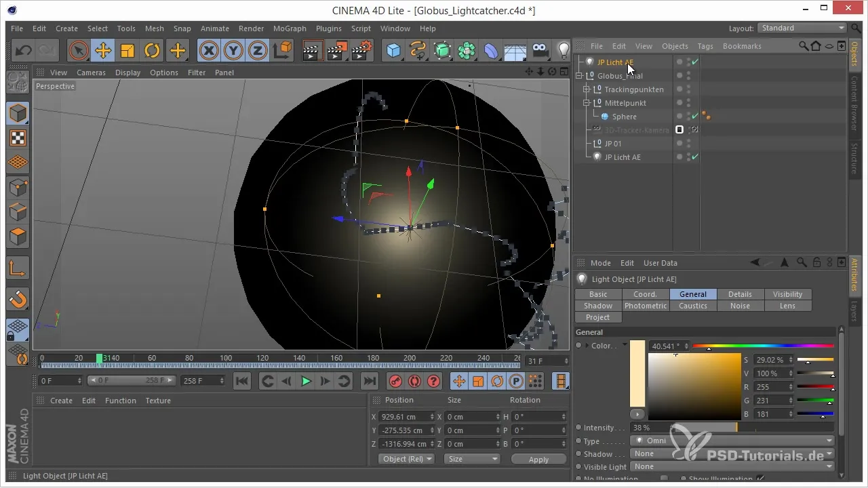
Task: Open the Plugins menu
Action: click(x=329, y=28)
